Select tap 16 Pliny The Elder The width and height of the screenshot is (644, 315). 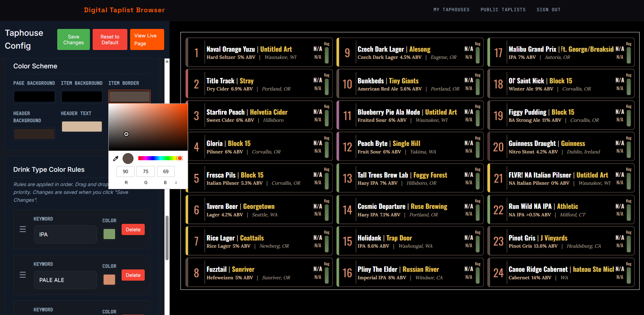(x=410, y=272)
